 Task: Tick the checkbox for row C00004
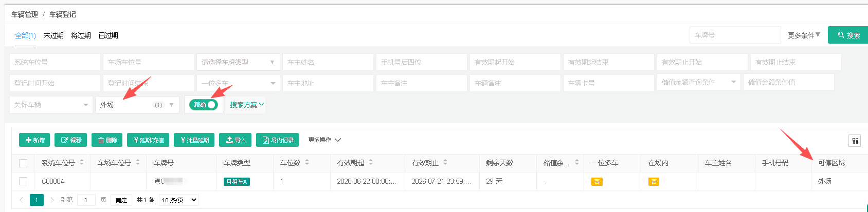(x=23, y=181)
